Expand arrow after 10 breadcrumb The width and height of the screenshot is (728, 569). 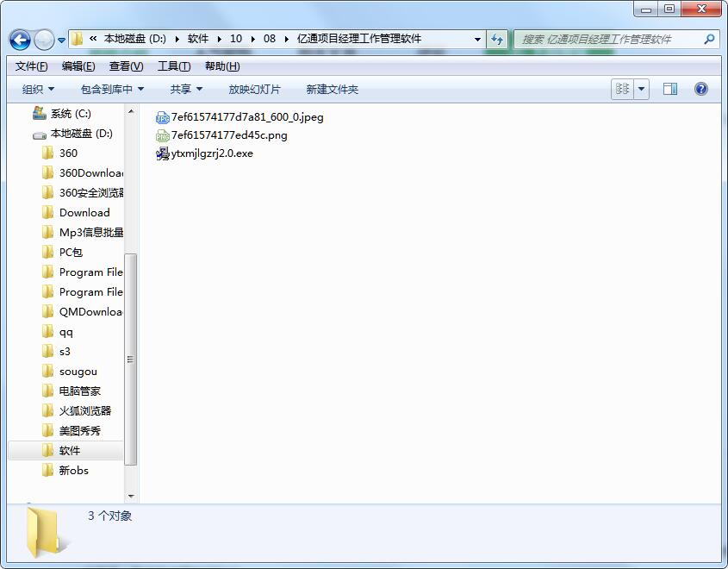(252, 39)
